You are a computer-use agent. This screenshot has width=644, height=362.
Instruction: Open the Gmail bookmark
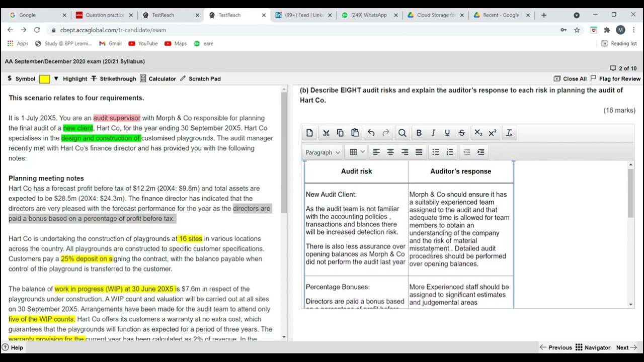pyautogui.click(x=110, y=44)
